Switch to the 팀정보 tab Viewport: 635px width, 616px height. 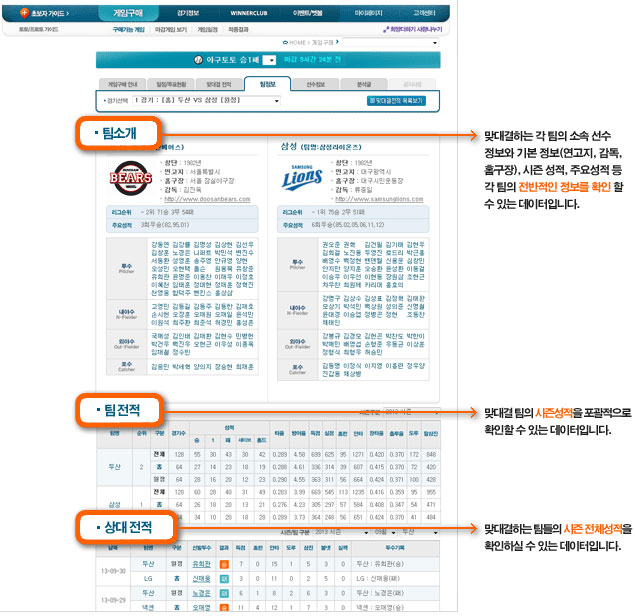point(268,84)
